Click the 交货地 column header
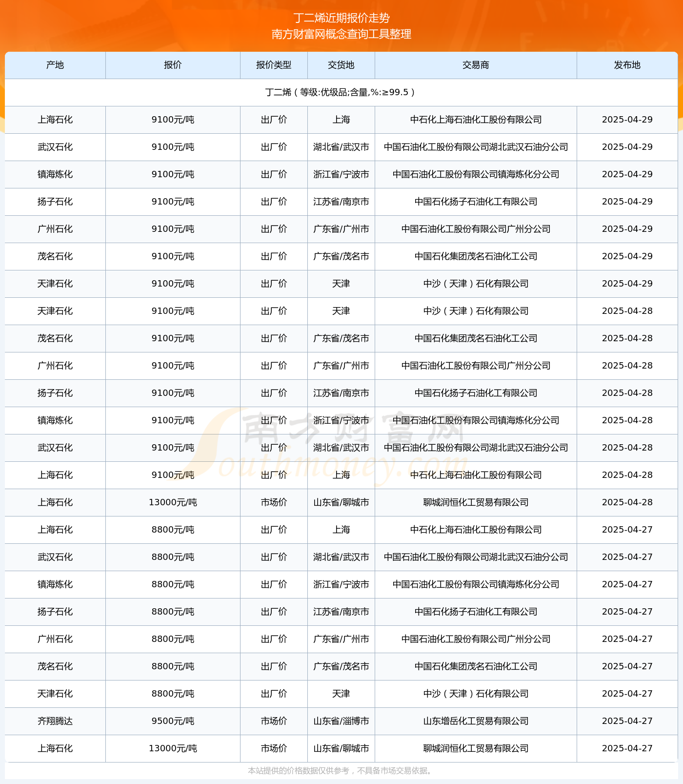The image size is (683, 784). 341,65
